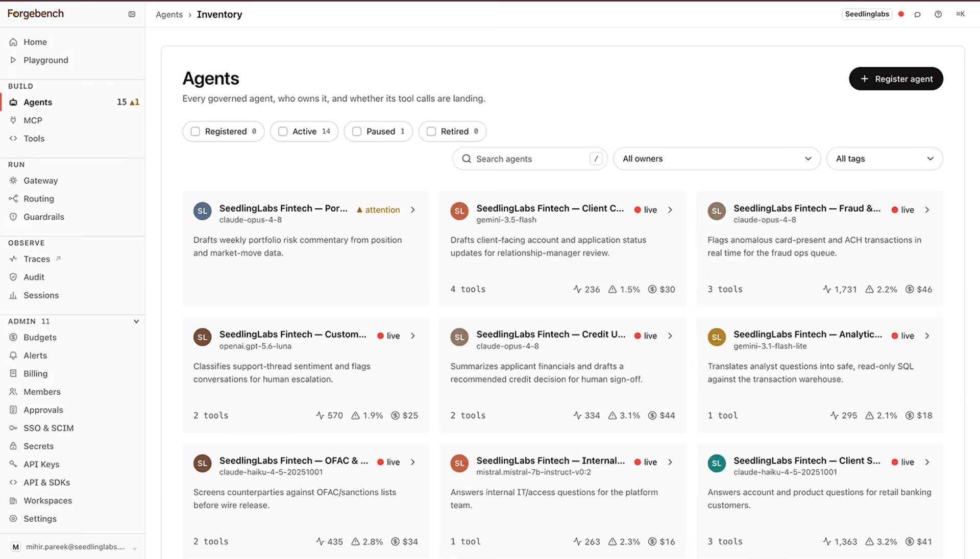Toggle the Registered filter checkbox

coord(195,132)
